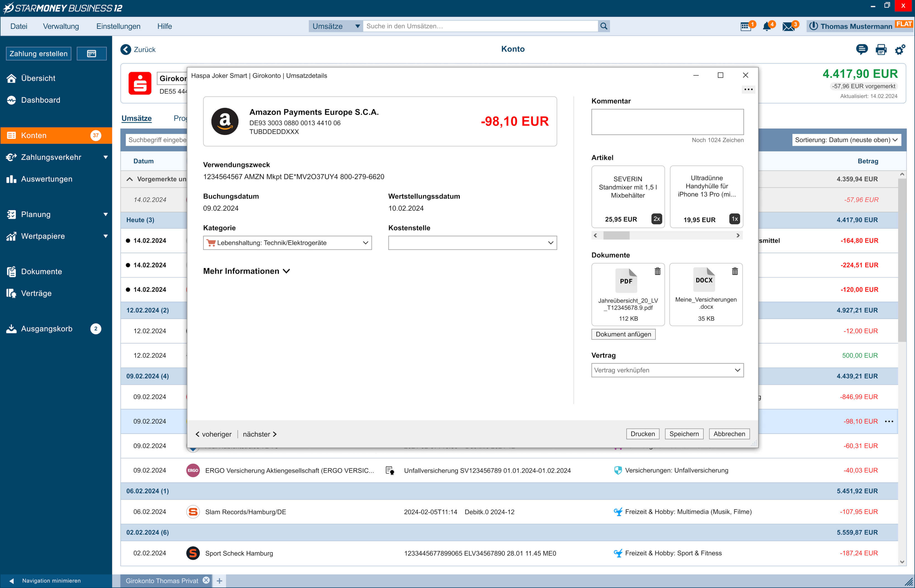This screenshot has height=588, width=915.
Task: Open the Jahreübersicht PDF document
Action: 628,294
